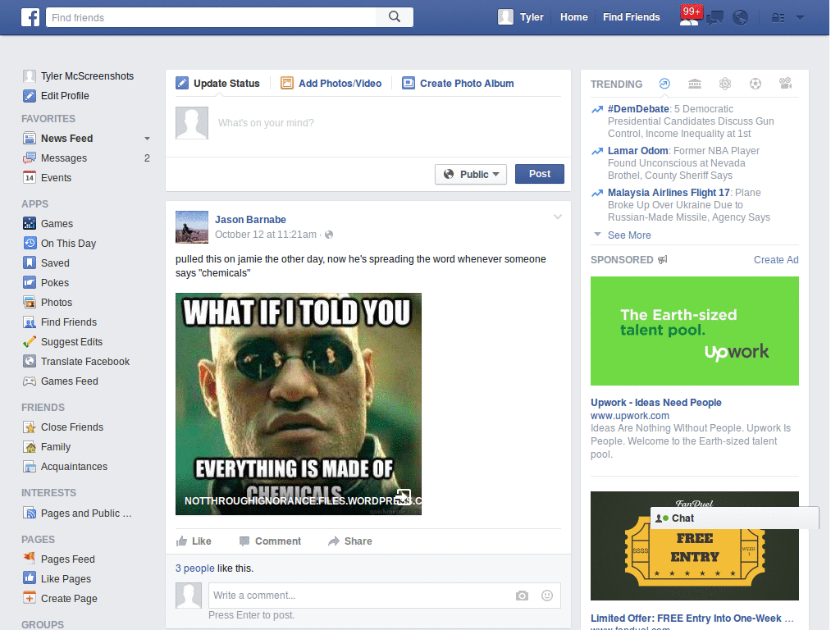Select the science trending icon

click(725, 84)
